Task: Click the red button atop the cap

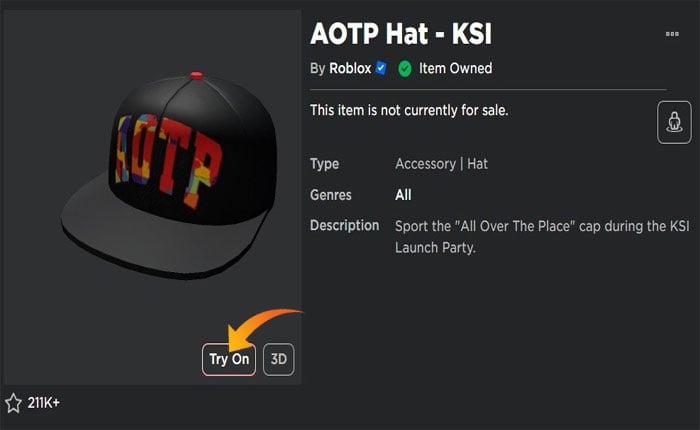Action: pos(195,75)
